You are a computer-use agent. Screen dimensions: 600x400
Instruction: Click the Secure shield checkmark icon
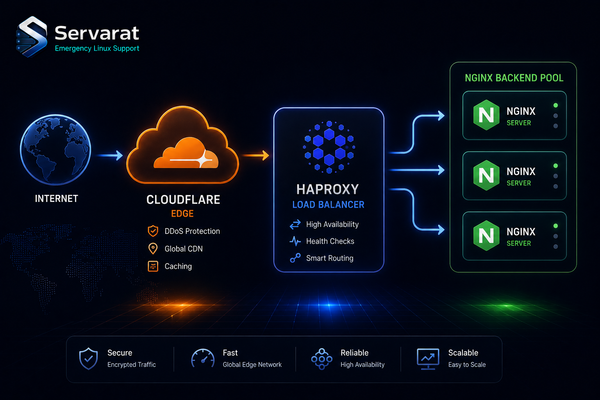(x=88, y=359)
